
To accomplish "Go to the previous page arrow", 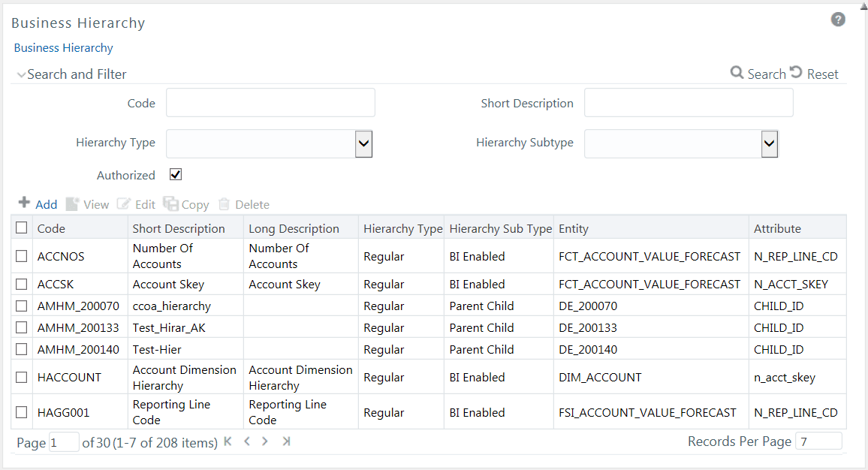I will [246, 441].
